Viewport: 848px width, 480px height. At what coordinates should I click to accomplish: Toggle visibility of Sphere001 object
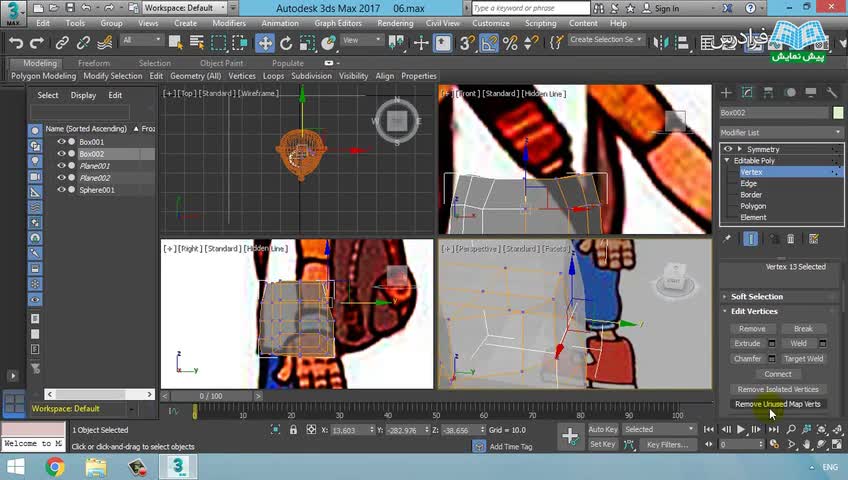61,190
